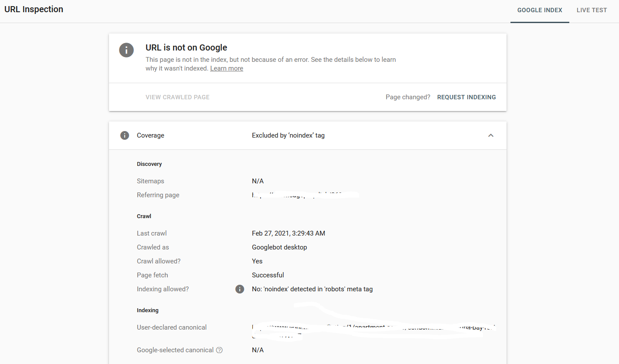The image size is (619, 364).
Task: Click the 'URL Inspection' page title
Action: [x=34, y=9]
